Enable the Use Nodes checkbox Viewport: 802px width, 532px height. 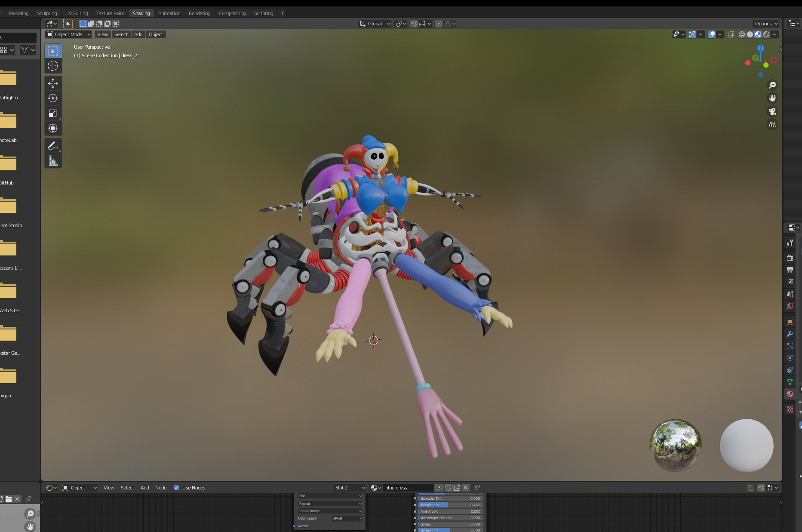coord(176,488)
